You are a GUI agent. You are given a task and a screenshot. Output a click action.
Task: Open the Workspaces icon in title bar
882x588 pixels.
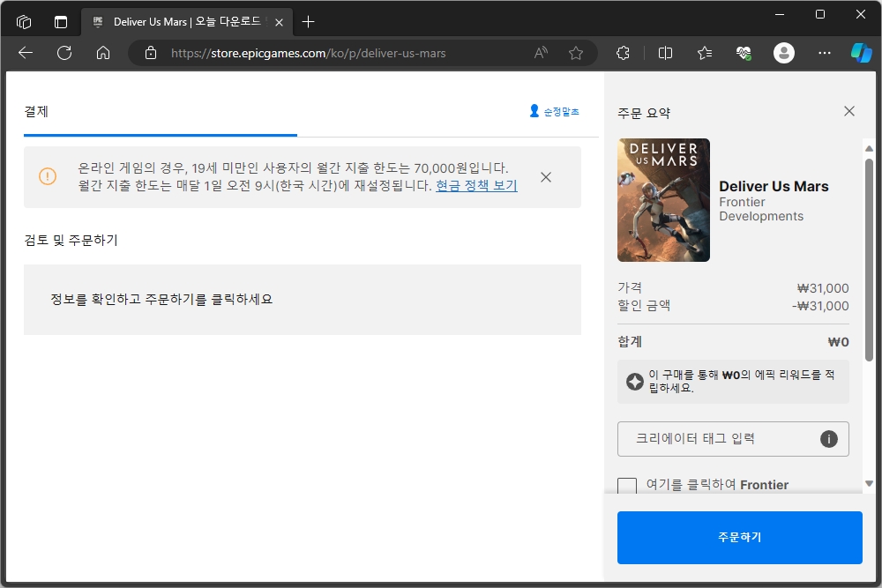[x=24, y=22]
